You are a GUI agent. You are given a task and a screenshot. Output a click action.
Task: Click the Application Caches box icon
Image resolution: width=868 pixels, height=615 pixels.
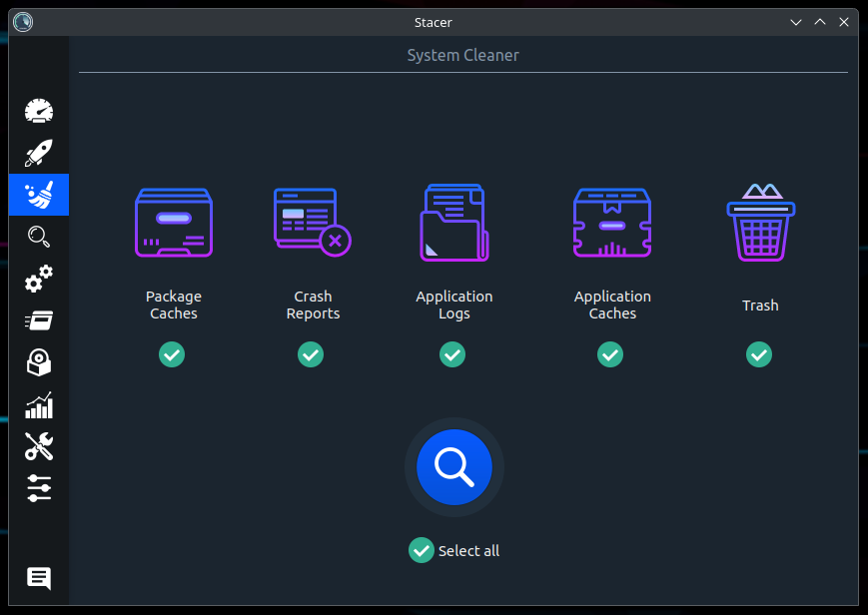coord(612,223)
